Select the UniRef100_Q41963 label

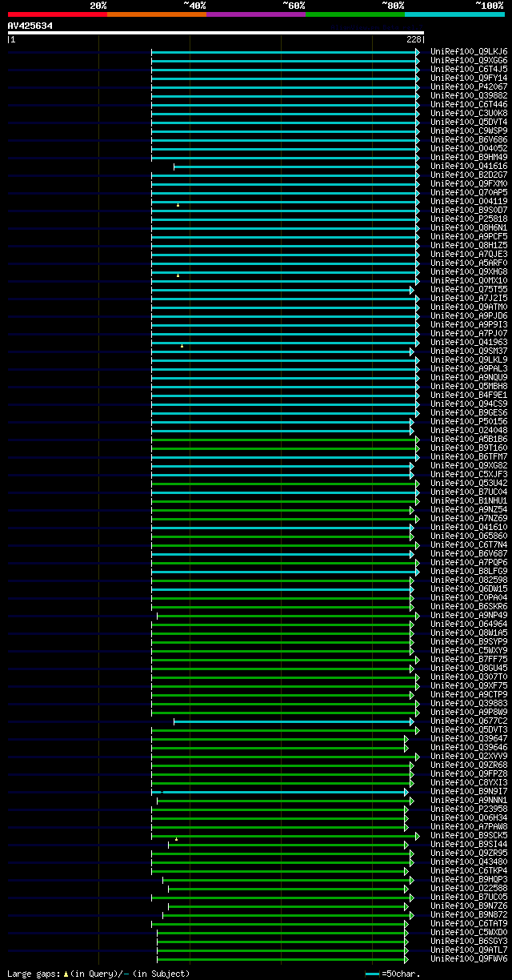pos(469,342)
